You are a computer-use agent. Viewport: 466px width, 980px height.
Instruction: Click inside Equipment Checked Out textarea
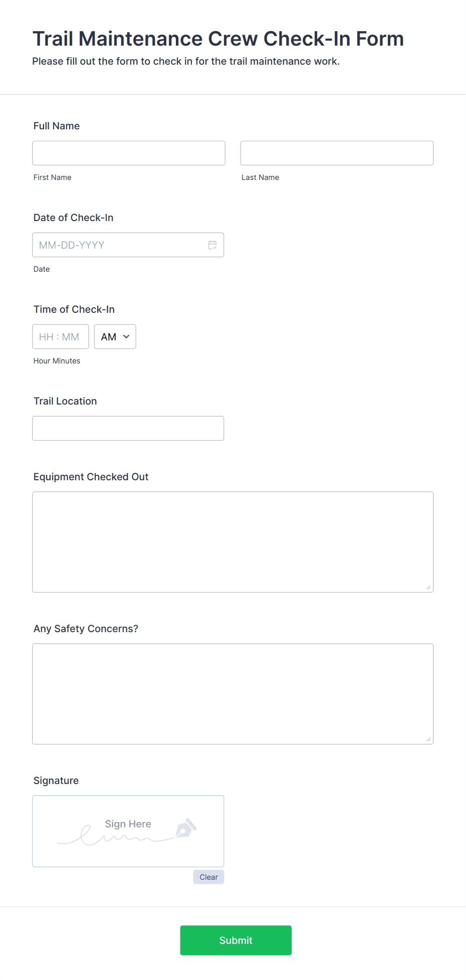[x=233, y=542]
